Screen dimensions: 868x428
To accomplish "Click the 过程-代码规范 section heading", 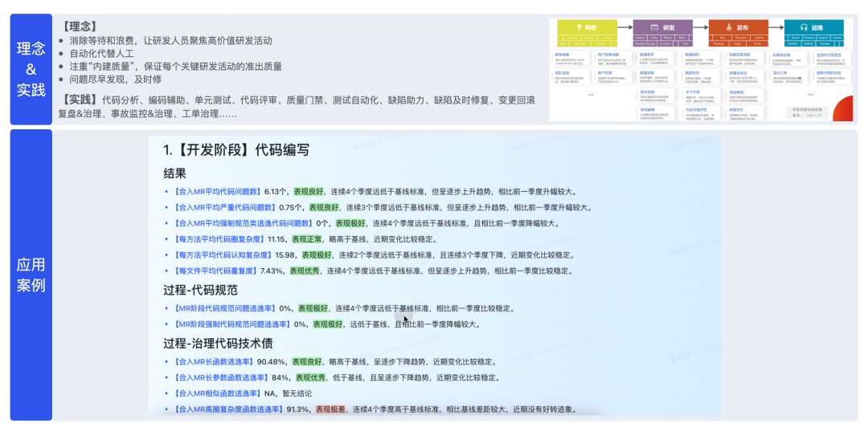I will pyautogui.click(x=200, y=290).
